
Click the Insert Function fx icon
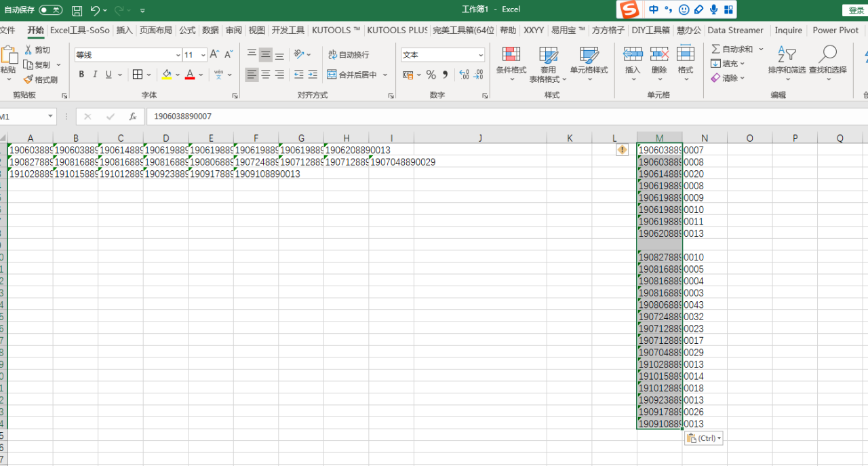point(133,117)
